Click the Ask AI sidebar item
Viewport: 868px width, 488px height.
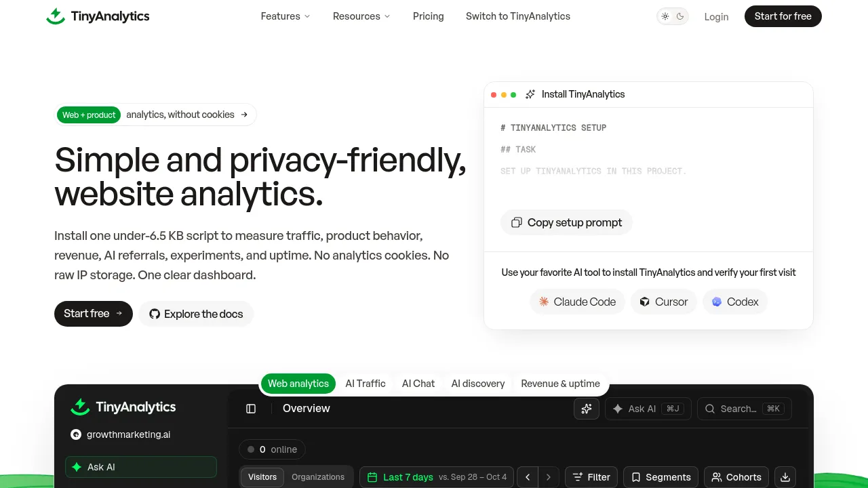[141, 467]
